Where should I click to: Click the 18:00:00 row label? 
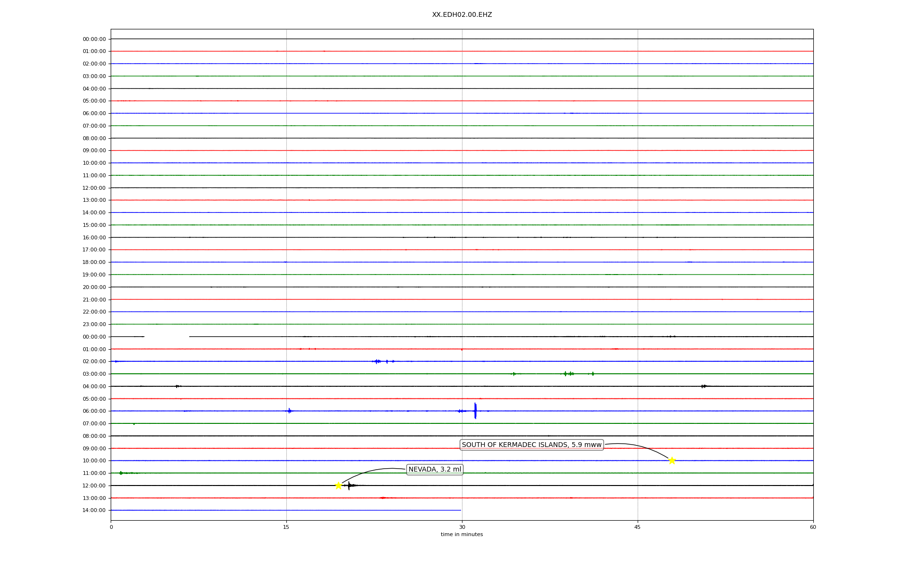94,262
